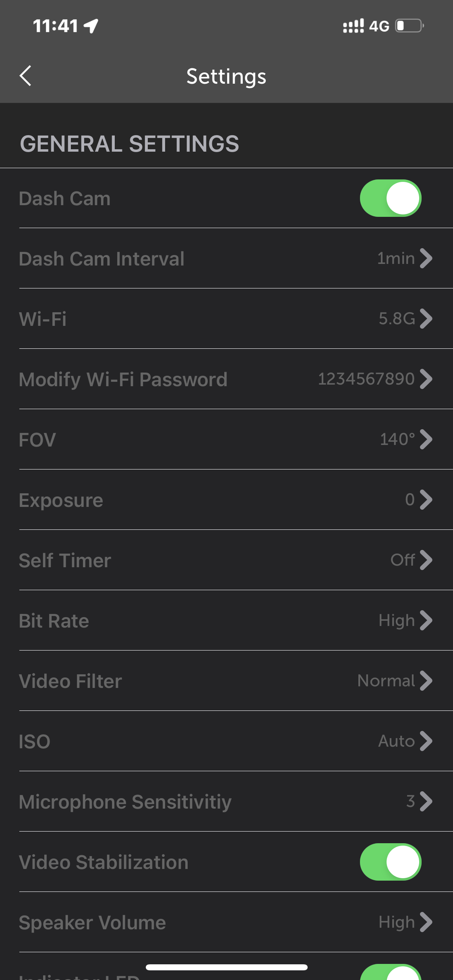This screenshot has height=980, width=453.
Task: Tap Speaker Volume High value
Action: (396, 922)
